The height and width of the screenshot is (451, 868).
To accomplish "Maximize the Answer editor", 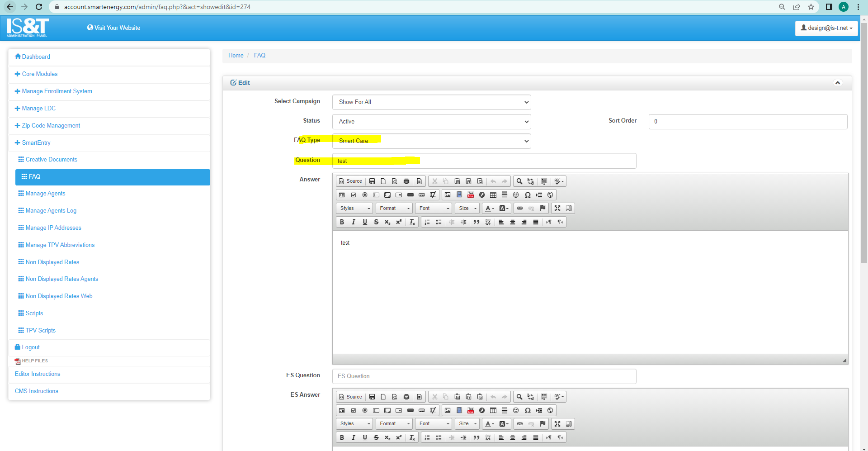I will coord(557,209).
